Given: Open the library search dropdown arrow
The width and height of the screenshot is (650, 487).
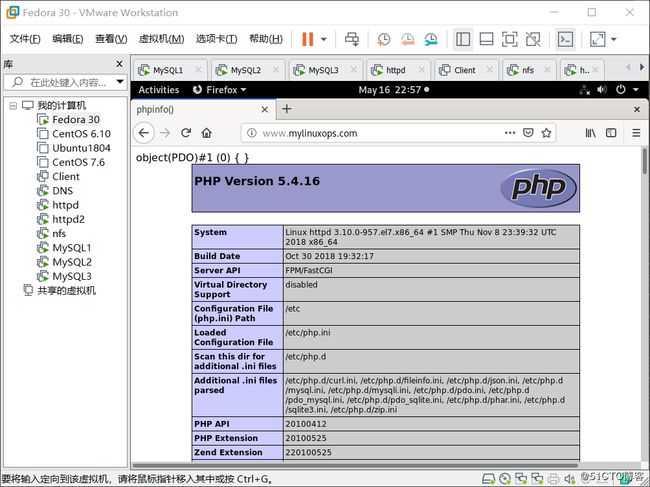Looking at the screenshot, I should pyautogui.click(x=120, y=82).
